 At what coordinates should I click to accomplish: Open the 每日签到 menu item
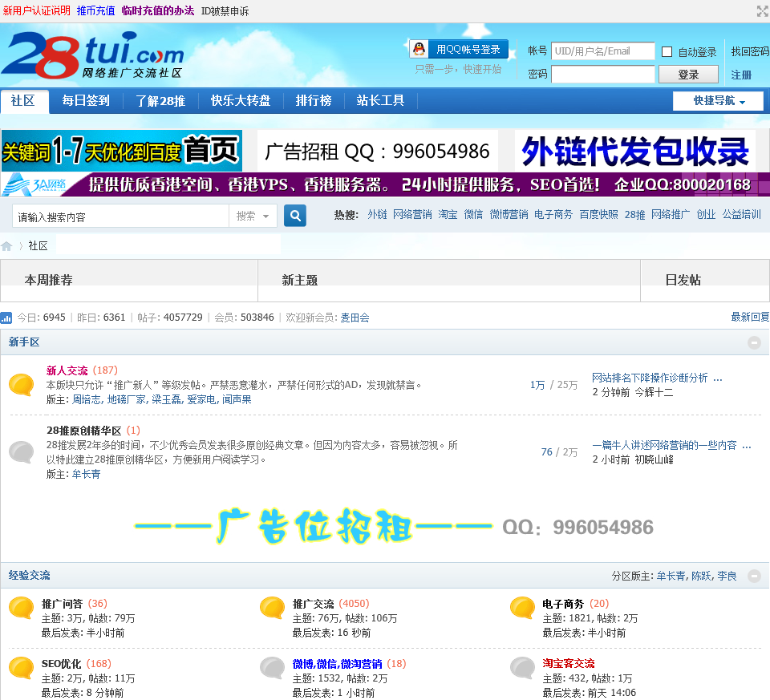[x=86, y=101]
